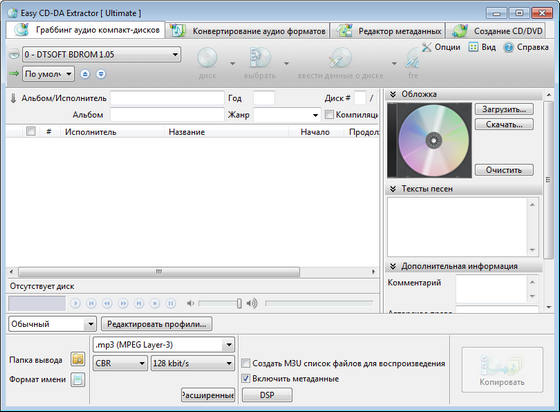Click the Комментарий text field

[491, 289]
